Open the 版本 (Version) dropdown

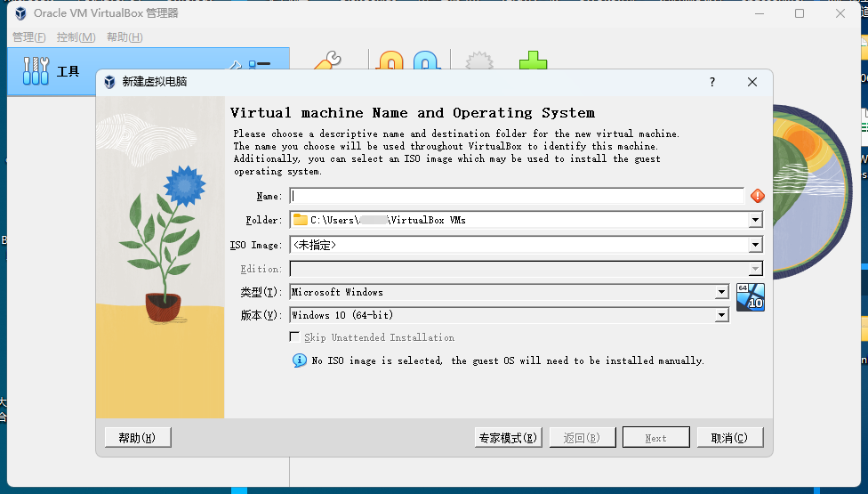click(x=721, y=315)
